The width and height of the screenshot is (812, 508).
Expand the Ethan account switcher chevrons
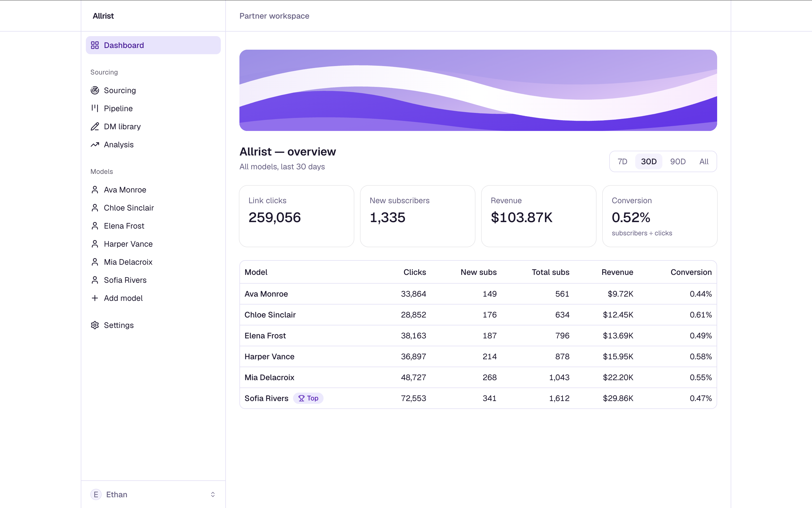(x=213, y=494)
